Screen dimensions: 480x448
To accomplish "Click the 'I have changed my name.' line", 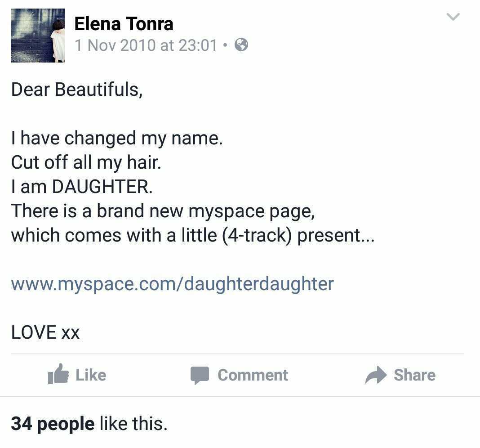I will (x=117, y=138).
